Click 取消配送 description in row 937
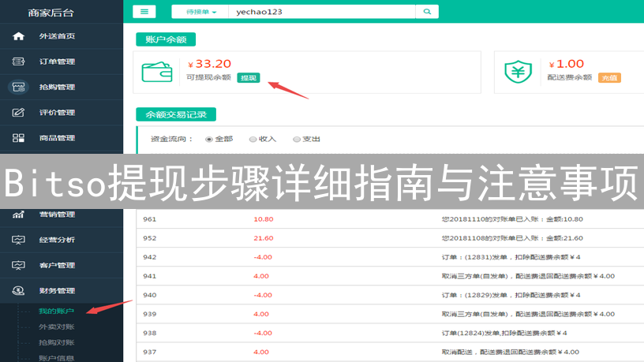Viewport: 644px width, 362px height. 510,352
